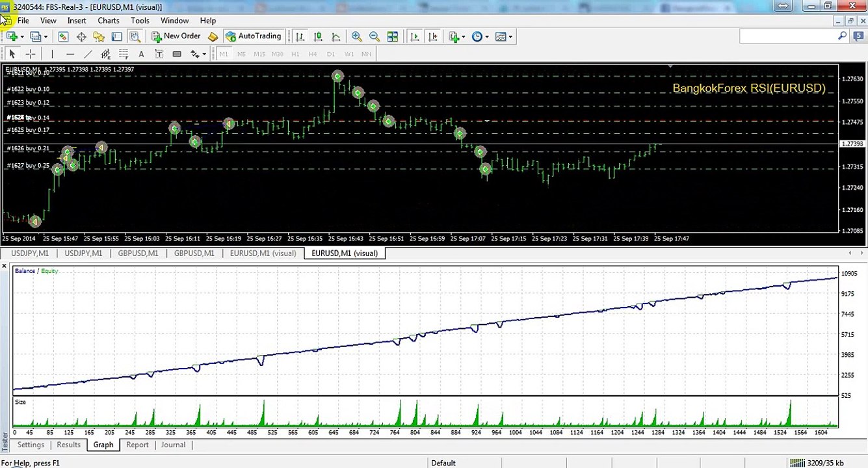This screenshot has width=868, height=468.
Task: Expand the Periods dropdown arrow
Action: pyautogui.click(x=487, y=37)
